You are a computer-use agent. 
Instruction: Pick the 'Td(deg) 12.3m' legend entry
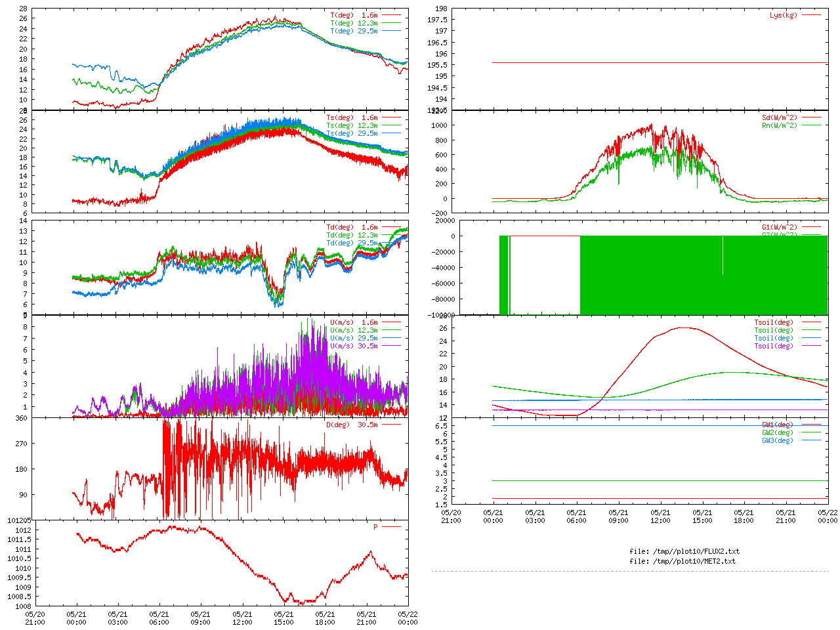point(352,236)
